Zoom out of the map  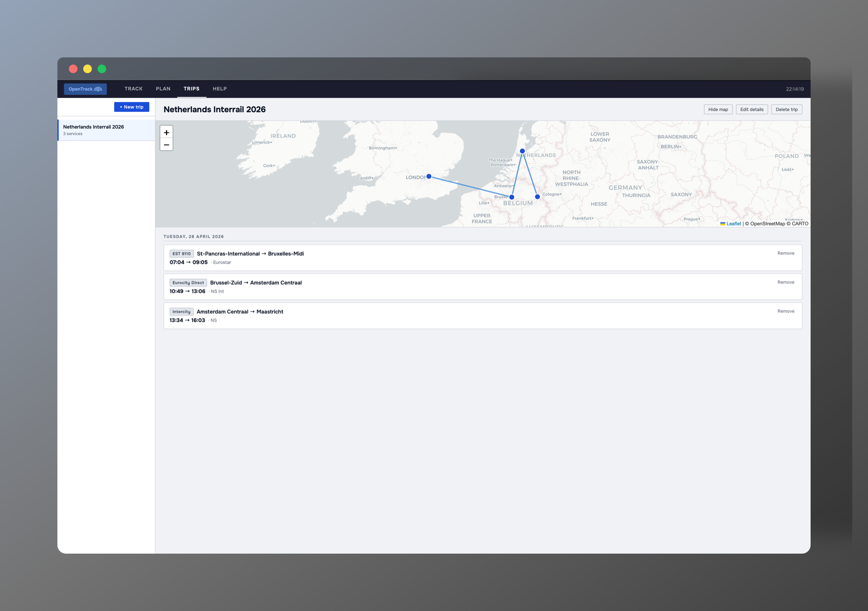click(x=166, y=145)
